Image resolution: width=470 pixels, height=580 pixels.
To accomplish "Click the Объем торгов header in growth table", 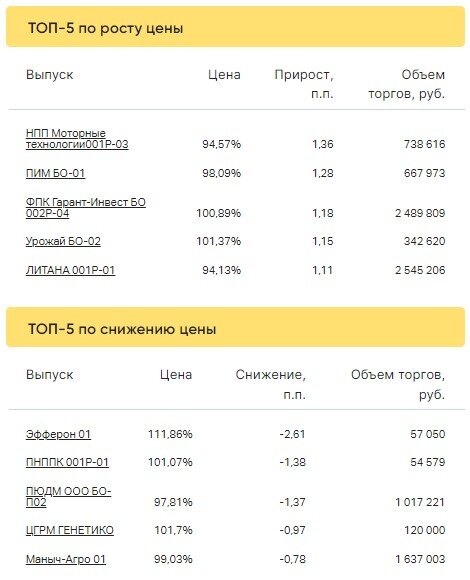I will coord(407,84).
